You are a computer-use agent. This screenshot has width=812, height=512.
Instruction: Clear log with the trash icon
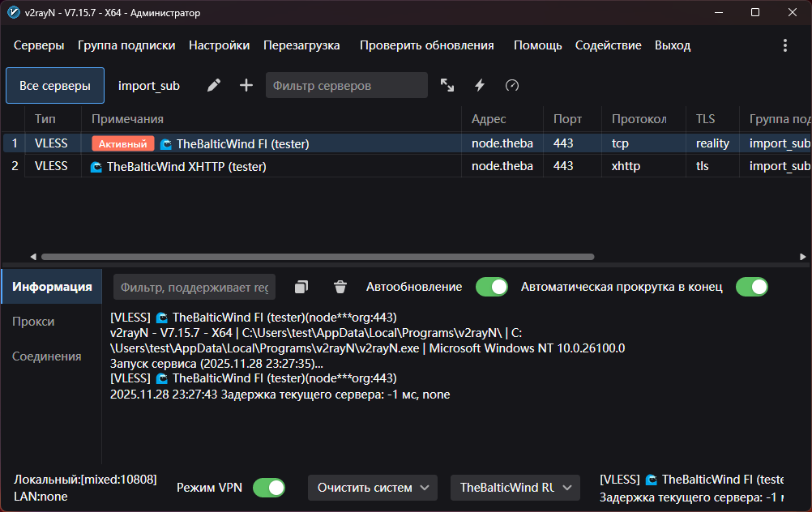coord(340,287)
